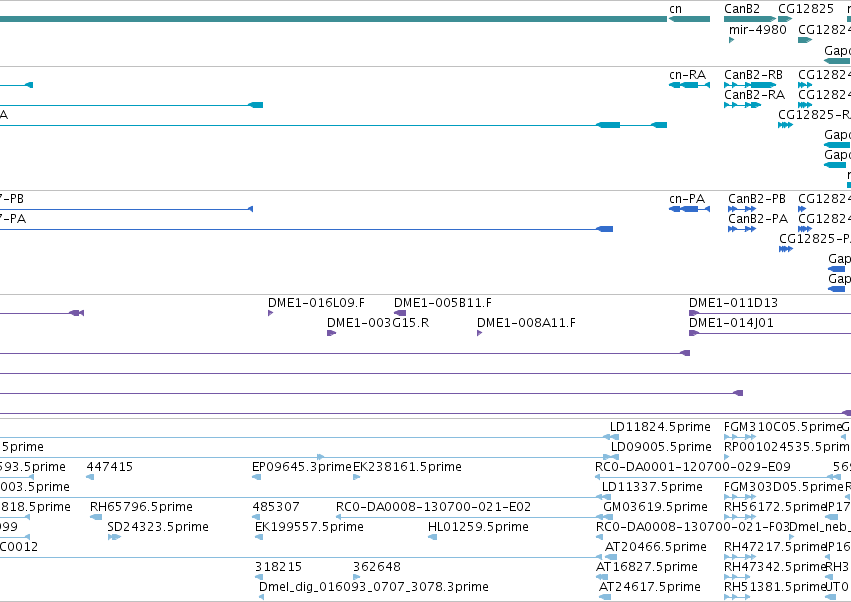
Task: Select the AT20466.5prime EST
Action: pyautogui.click(x=611, y=557)
